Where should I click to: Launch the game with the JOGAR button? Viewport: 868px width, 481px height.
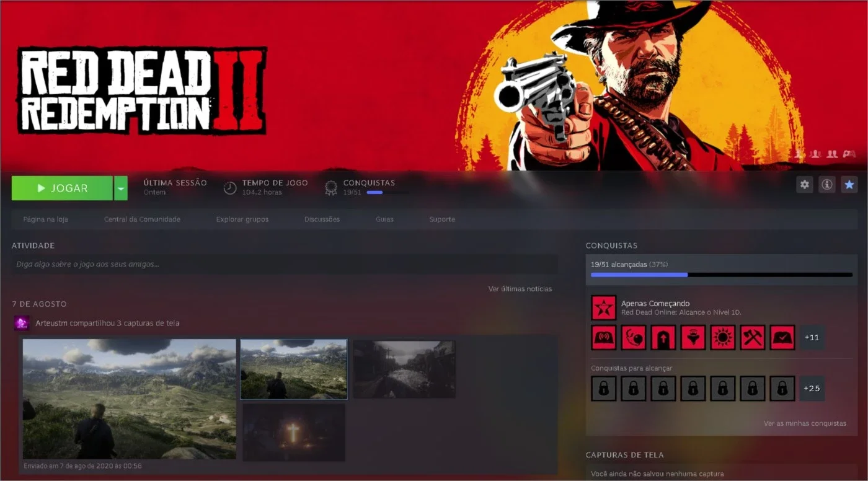point(62,188)
